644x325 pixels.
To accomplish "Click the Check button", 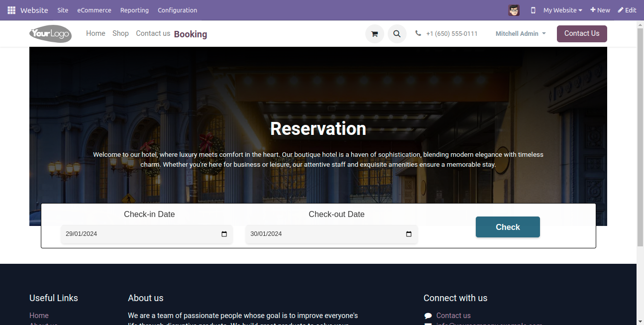I will pyautogui.click(x=508, y=227).
